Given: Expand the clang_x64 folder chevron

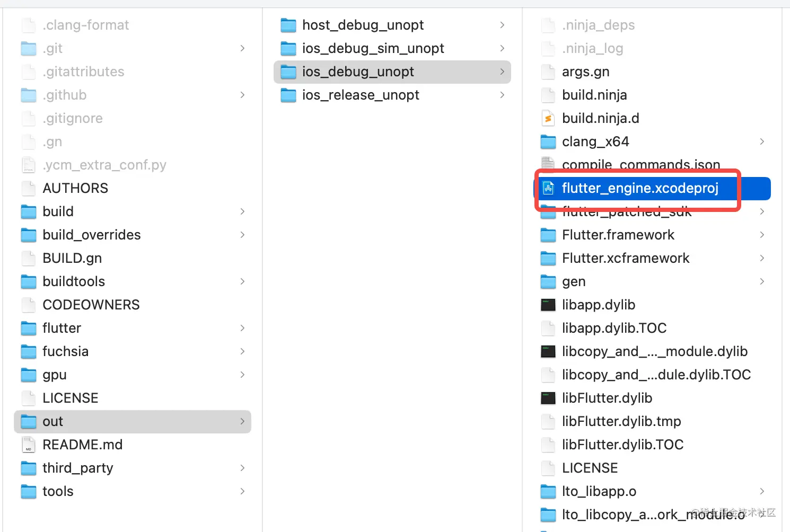Looking at the screenshot, I should (x=762, y=141).
